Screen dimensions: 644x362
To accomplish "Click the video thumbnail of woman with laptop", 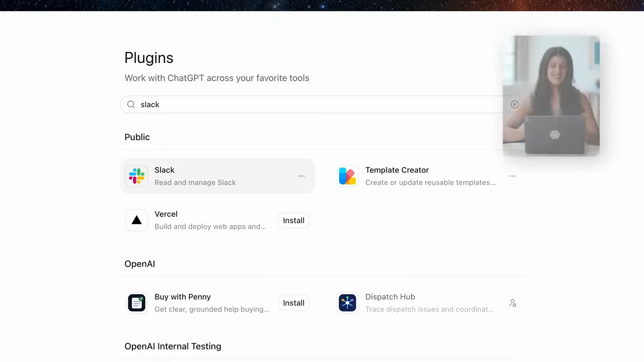I will (551, 96).
